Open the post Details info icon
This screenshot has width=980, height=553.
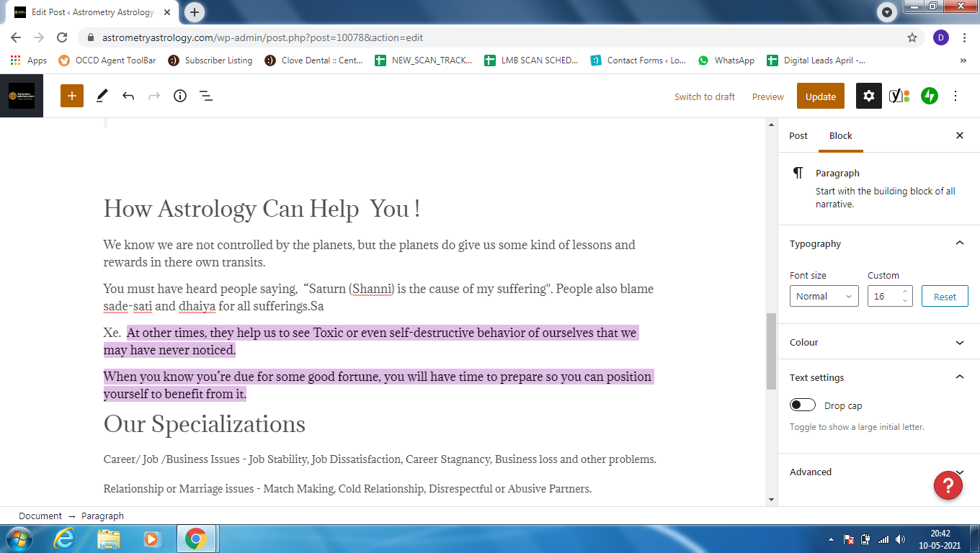coord(180,96)
